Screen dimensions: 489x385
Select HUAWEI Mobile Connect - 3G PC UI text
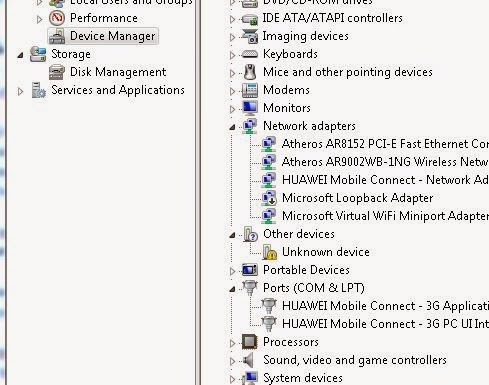(x=385, y=324)
